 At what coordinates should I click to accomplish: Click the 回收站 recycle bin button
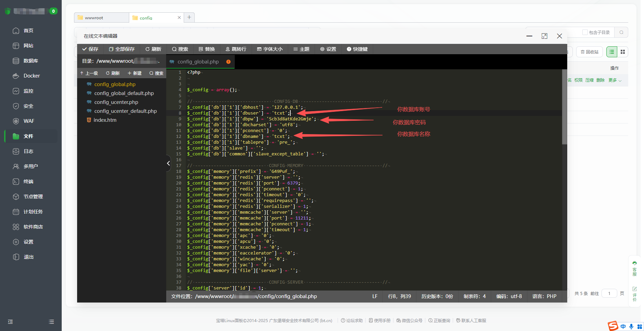[x=590, y=52]
